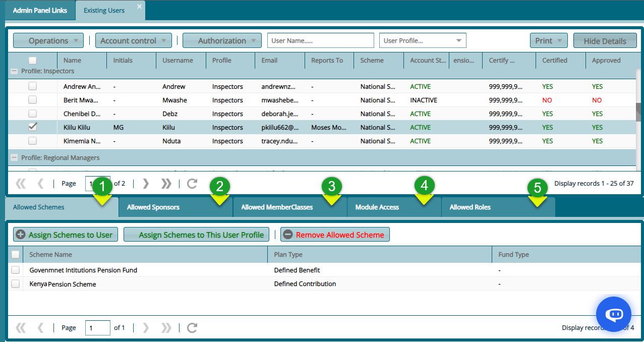644x342 pixels.
Task: Refresh the upper users grid
Action: (192, 184)
